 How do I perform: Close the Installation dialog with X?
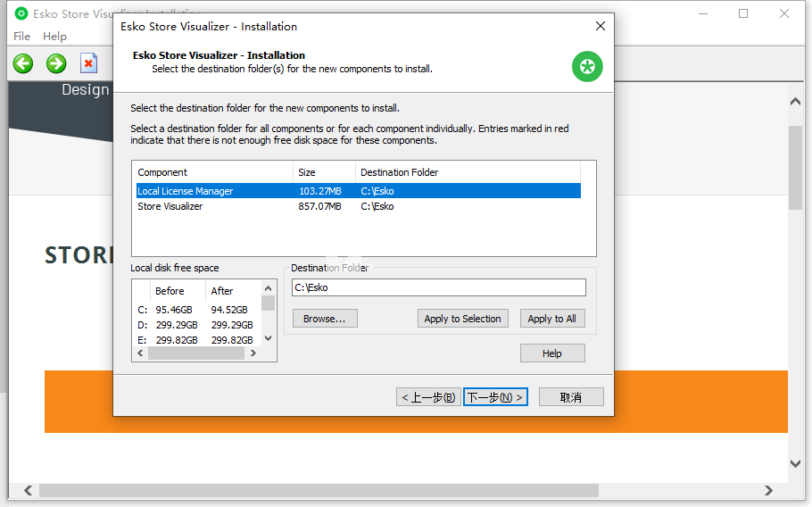point(601,26)
